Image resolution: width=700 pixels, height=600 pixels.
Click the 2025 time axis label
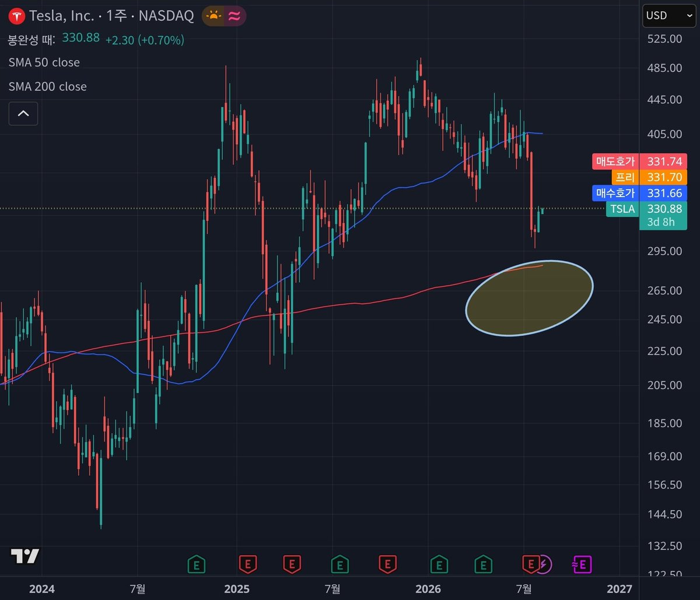(237, 589)
